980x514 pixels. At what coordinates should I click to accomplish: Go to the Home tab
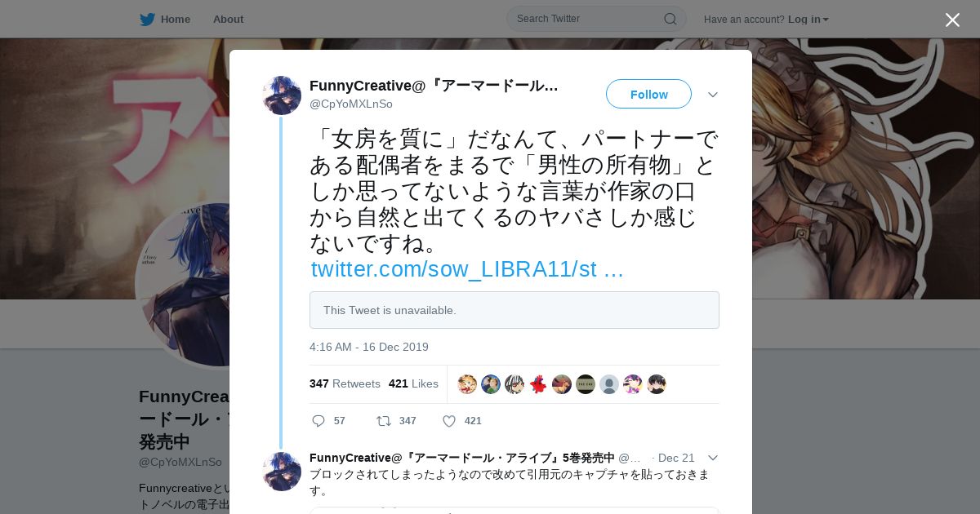[x=165, y=20]
